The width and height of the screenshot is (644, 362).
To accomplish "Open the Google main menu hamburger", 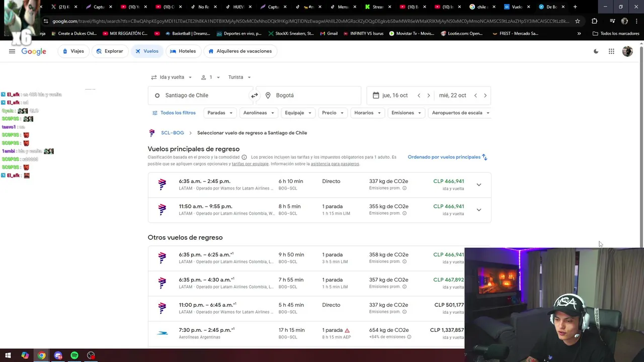I will click(12, 51).
